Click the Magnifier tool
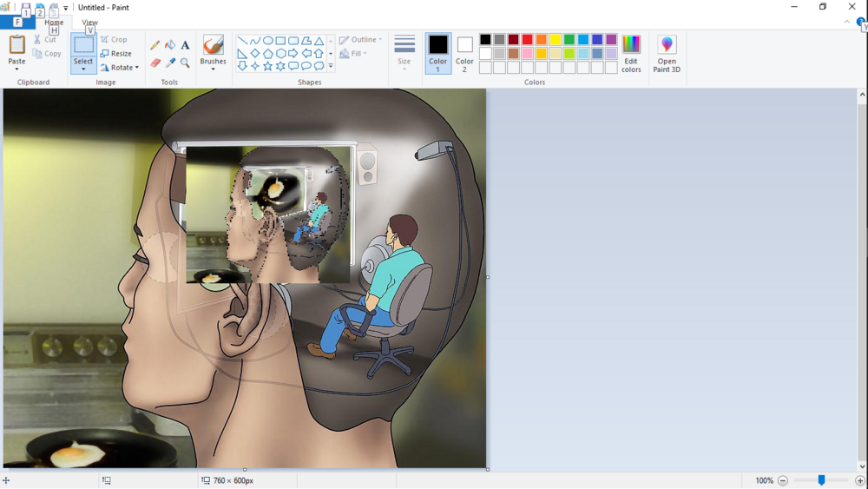This screenshot has width=868, height=489. pyautogui.click(x=185, y=63)
